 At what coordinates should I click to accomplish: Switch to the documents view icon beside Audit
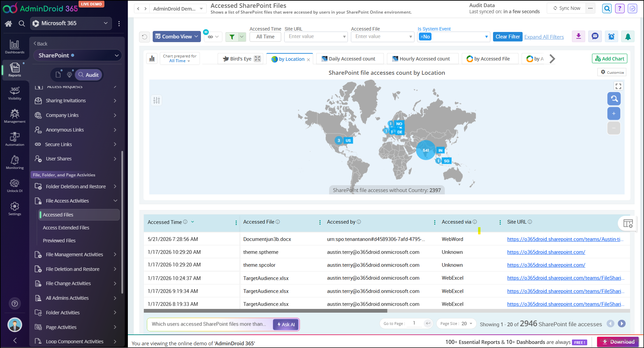58,75
